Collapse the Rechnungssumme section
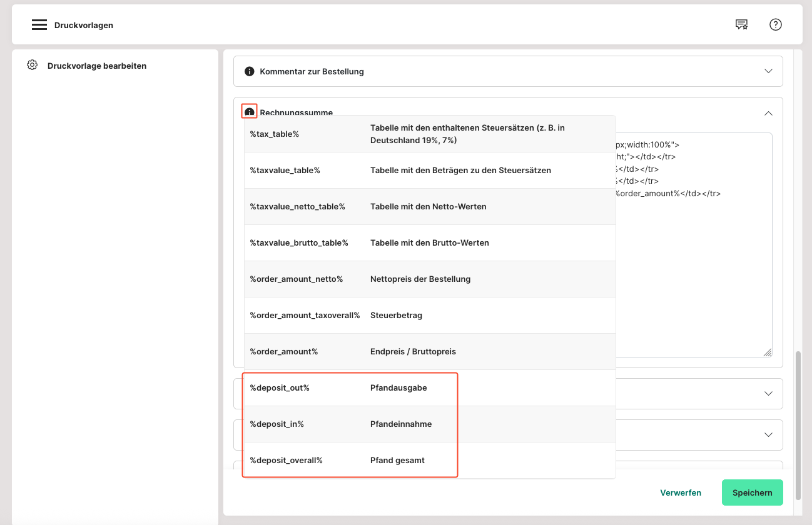 coord(768,113)
